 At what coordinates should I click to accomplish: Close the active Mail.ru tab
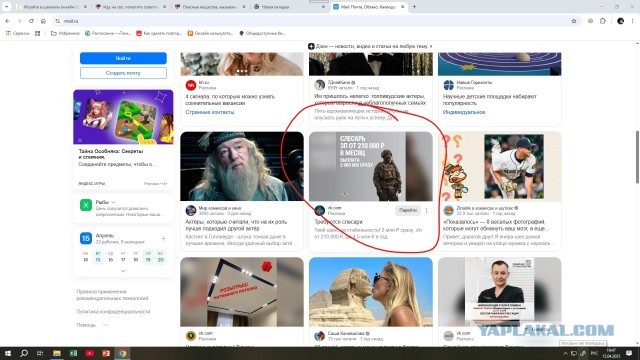pyautogui.click(x=402, y=7)
